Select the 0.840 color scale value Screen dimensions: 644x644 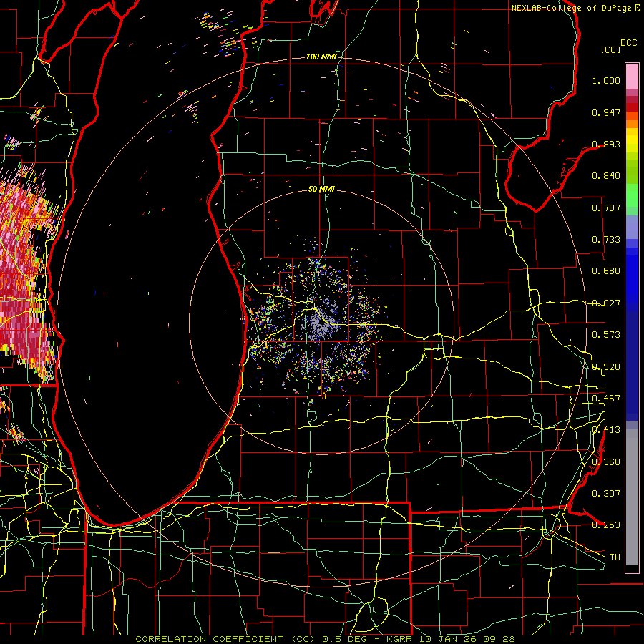point(606,176)
